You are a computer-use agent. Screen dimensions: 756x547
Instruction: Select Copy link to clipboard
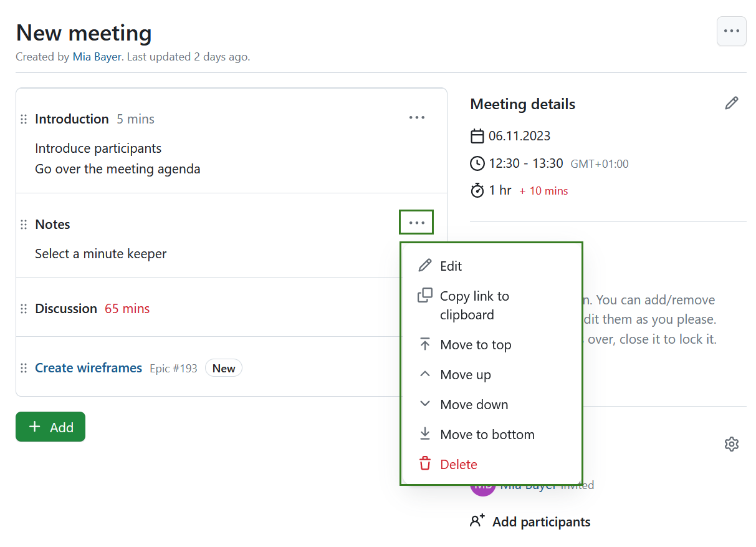(x=474, y=305)
